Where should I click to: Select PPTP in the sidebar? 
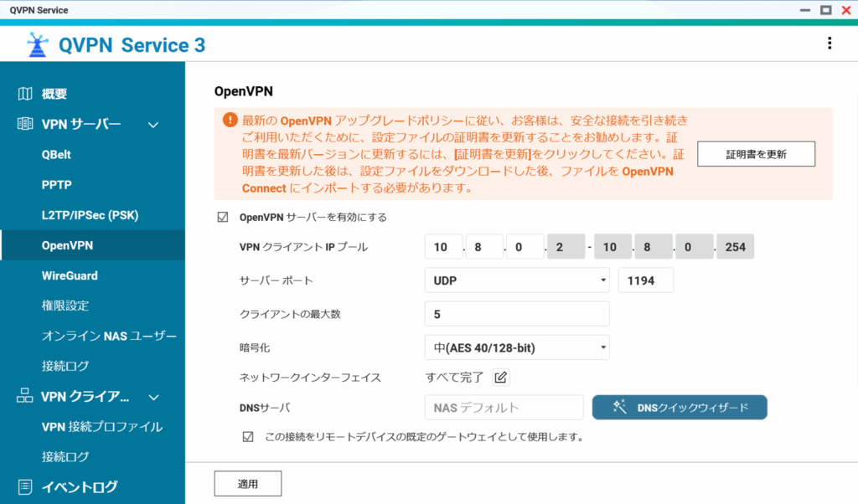(x=56, y=185)
